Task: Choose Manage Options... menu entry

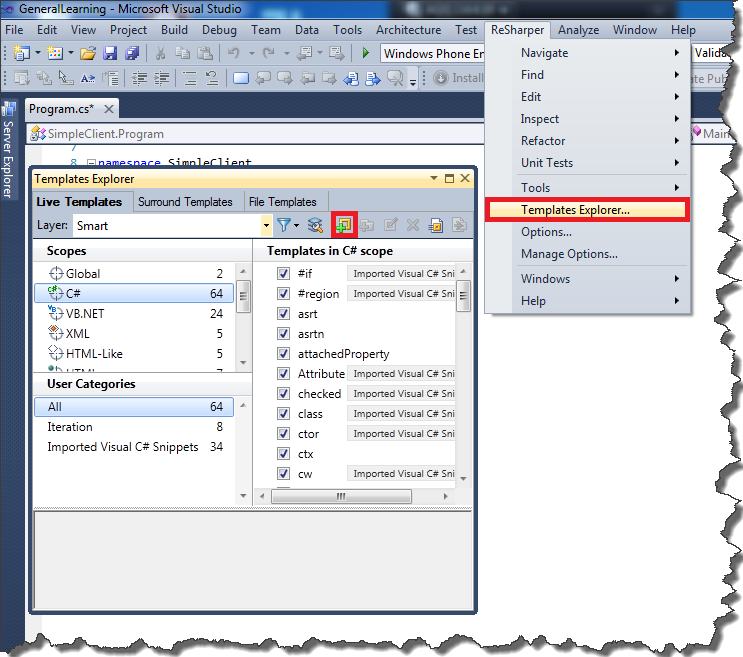Action: click(x=587, y=254)
